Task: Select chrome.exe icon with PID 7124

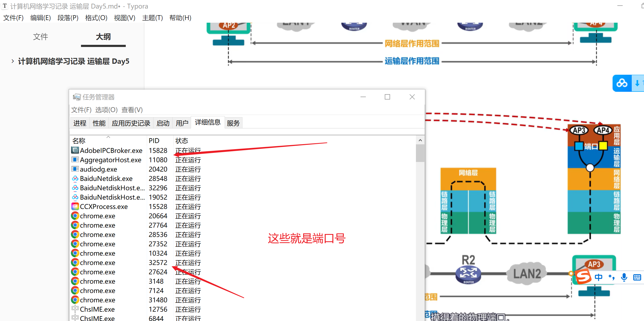Action: coord(75,290)
